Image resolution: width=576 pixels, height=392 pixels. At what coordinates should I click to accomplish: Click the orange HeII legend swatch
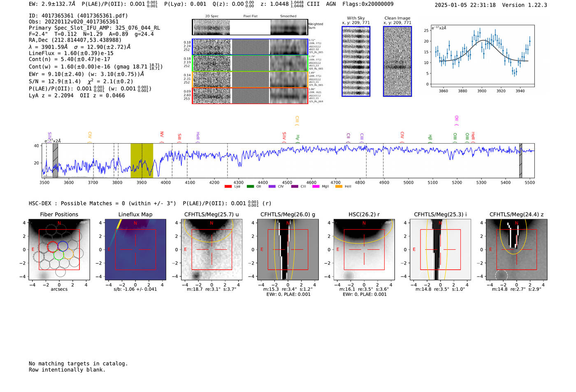tap(339, 186)
